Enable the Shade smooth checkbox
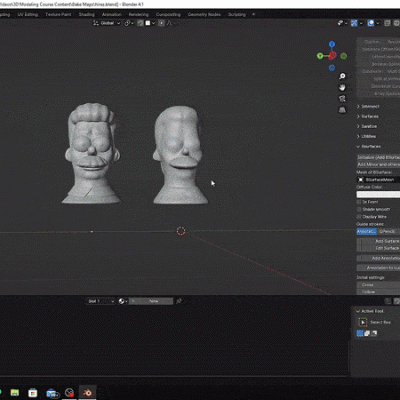The height and width of the screenshot is (400, 400). click(x=359, y=209)
